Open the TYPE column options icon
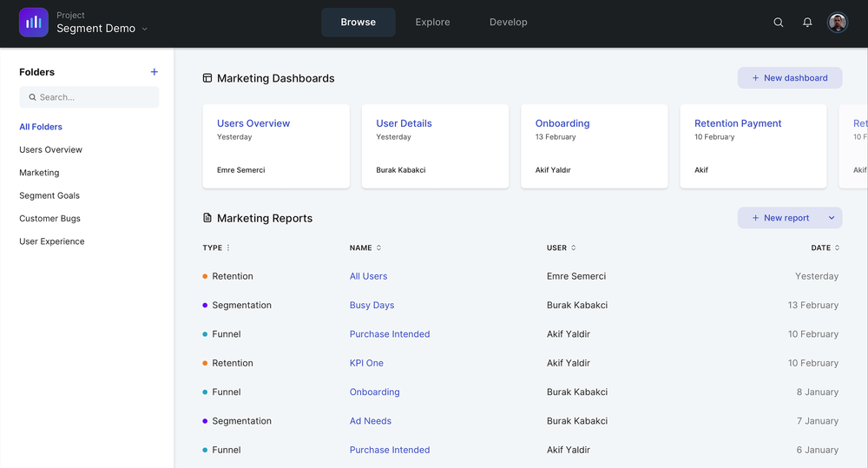Image resolution: width=868 pixels, height=468 pixels. click(228, 248)
